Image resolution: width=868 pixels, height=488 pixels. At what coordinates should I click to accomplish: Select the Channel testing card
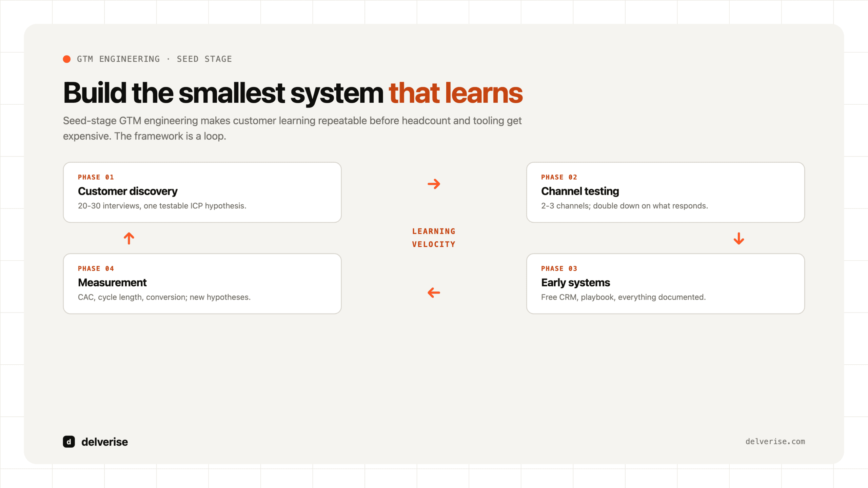click(665, 192)
